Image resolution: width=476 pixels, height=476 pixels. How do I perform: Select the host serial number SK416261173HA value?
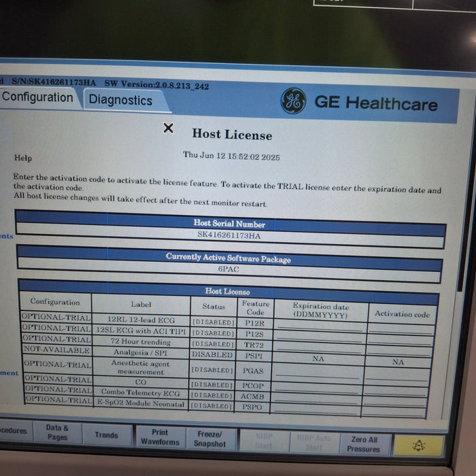pos(229,235)
